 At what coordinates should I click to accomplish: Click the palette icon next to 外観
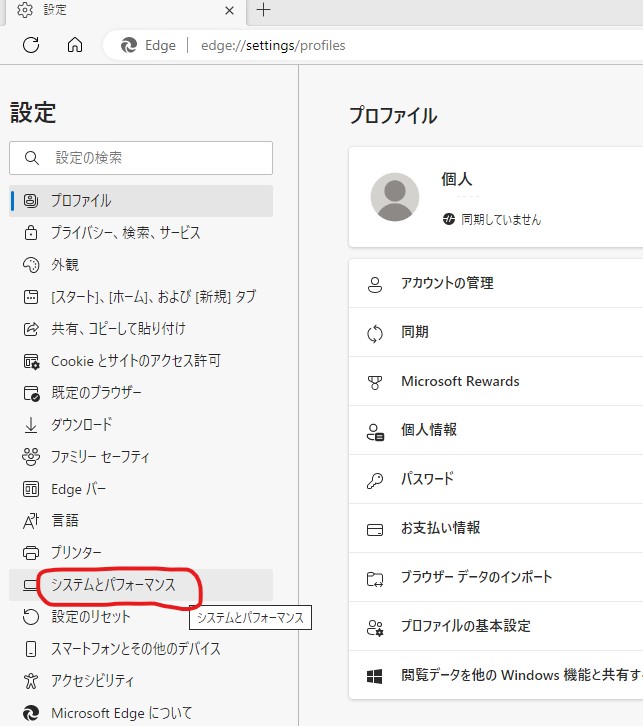tap(31, 265)
